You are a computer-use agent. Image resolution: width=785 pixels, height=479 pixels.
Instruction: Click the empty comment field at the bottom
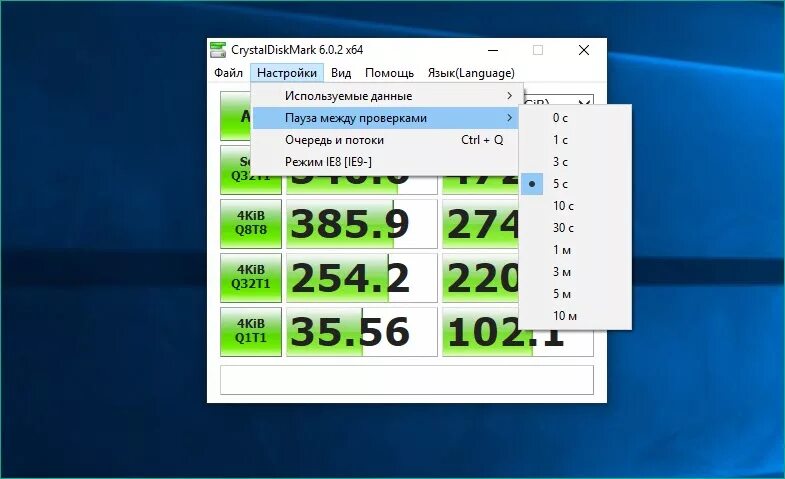point(407,380)
